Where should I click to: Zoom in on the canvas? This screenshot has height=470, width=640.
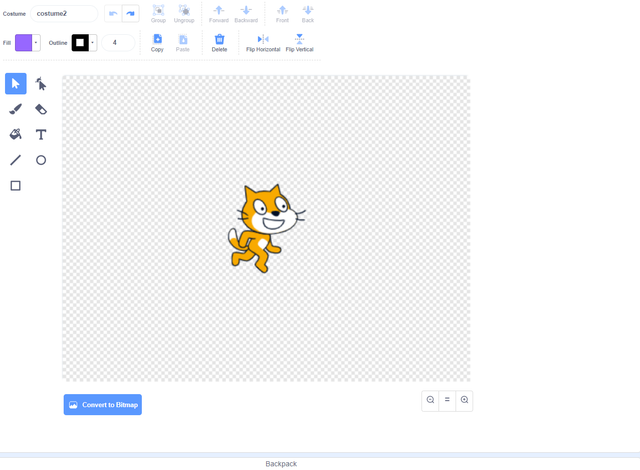tap(464, 400)
